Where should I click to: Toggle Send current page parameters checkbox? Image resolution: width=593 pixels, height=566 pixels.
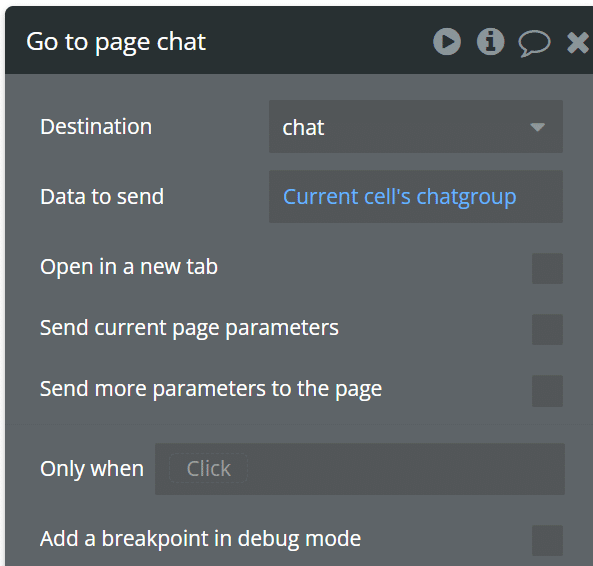coord(547,329)
